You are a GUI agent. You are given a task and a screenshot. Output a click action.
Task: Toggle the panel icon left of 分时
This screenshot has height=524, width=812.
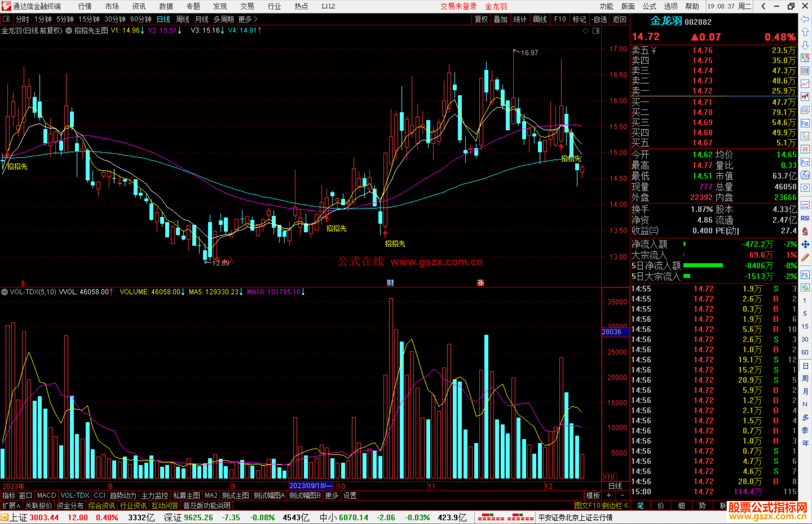click(x=6, y=19)
